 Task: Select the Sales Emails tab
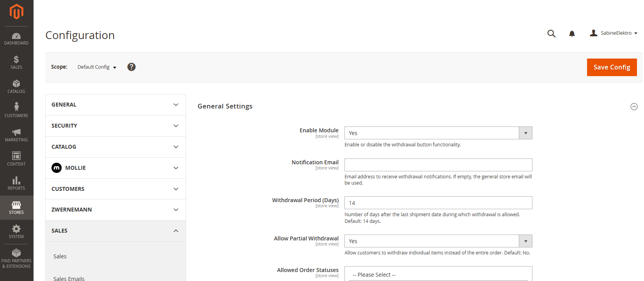coord(69,278)
